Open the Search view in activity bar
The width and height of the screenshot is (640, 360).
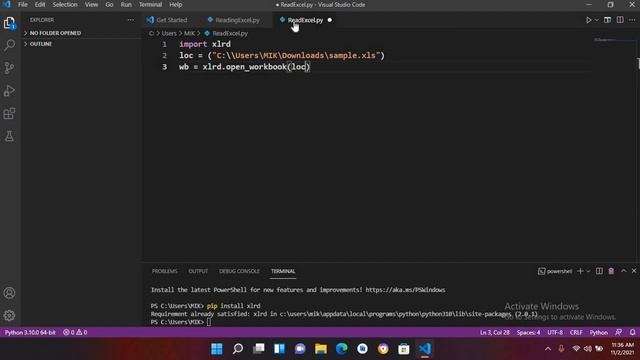[9, 45]
